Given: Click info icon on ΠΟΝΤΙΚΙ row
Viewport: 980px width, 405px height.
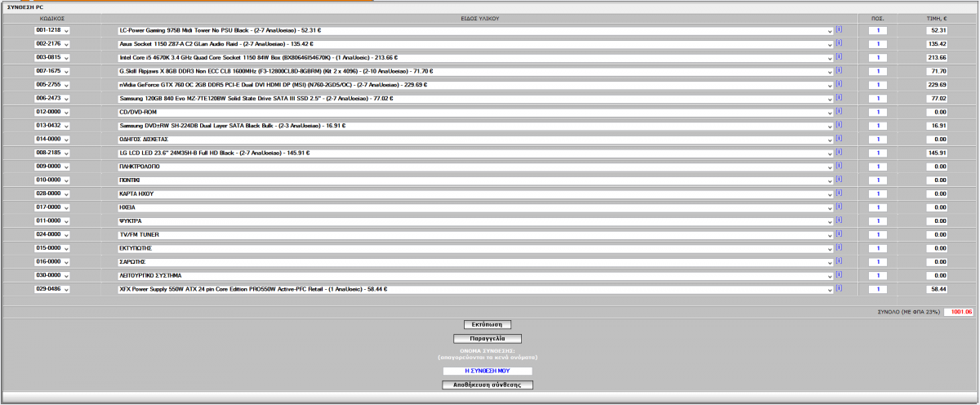Looking at the screenshot, I should tap(838, 180).
